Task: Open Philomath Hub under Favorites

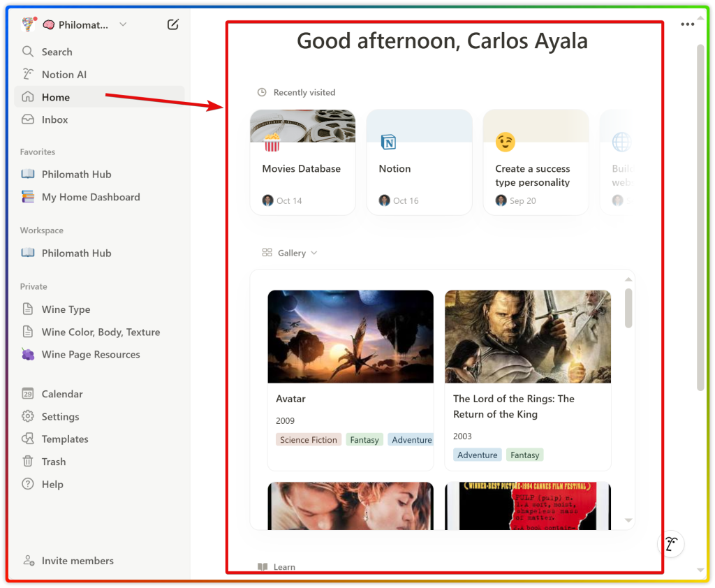Action: click(x=99, y=175)
